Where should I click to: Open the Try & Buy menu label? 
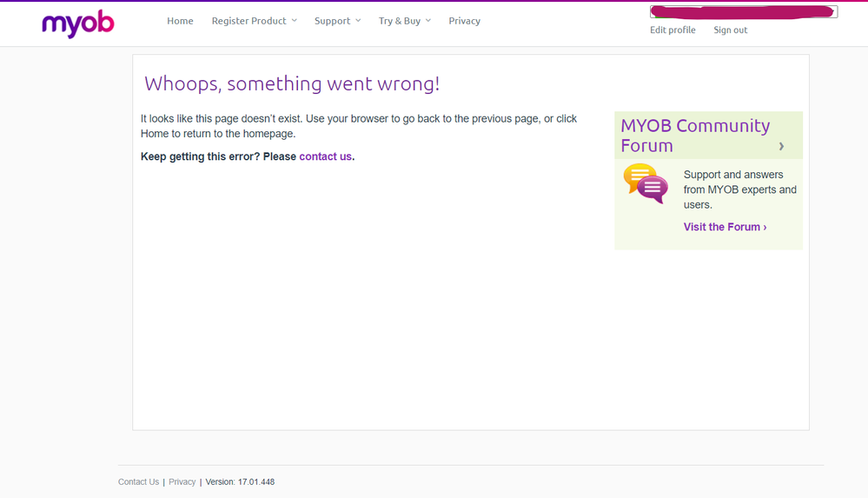click(399, 21)
